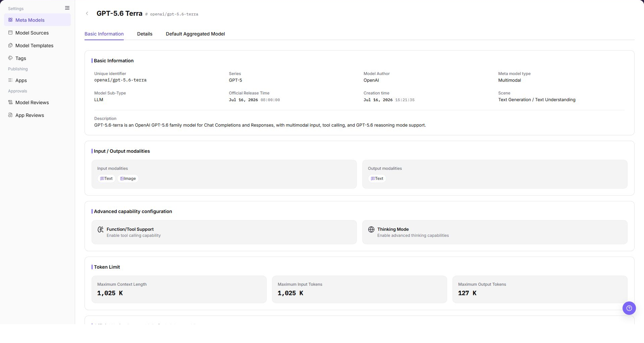The width and height of the screenshot is (644, 343).
Task: Click the "Enable advanced thinking capabilities" caption
Action: click(x=413, y=235)
